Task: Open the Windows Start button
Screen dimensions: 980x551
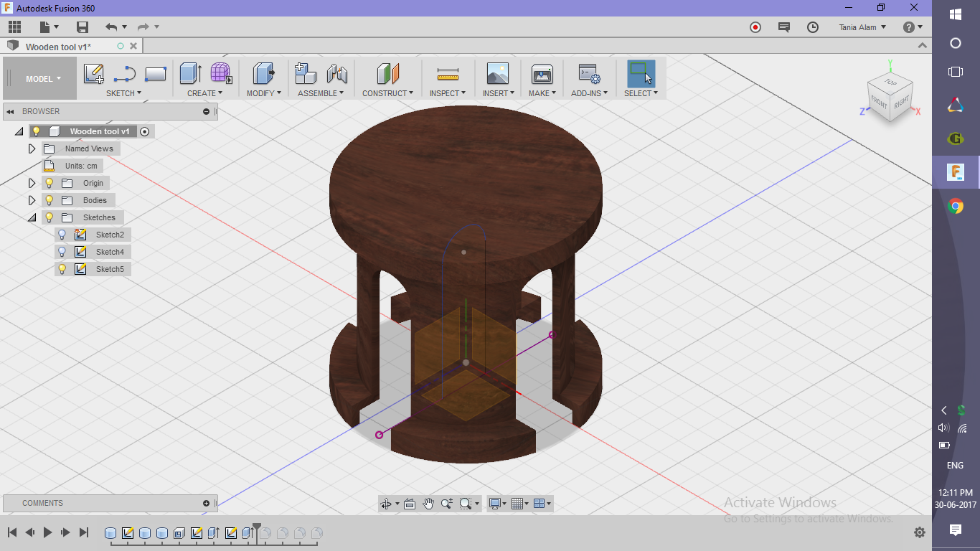Action: 956,14
